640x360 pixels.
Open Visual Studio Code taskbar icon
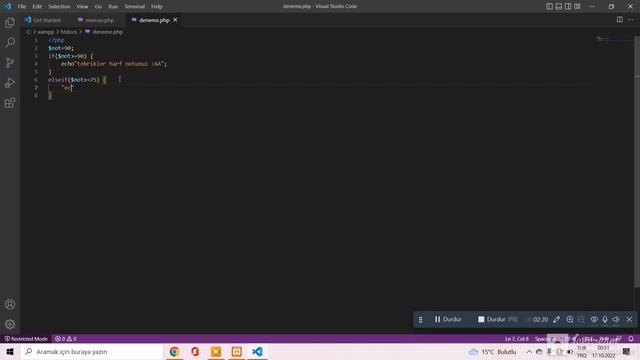pyautogui.click(x=258, y=351)
